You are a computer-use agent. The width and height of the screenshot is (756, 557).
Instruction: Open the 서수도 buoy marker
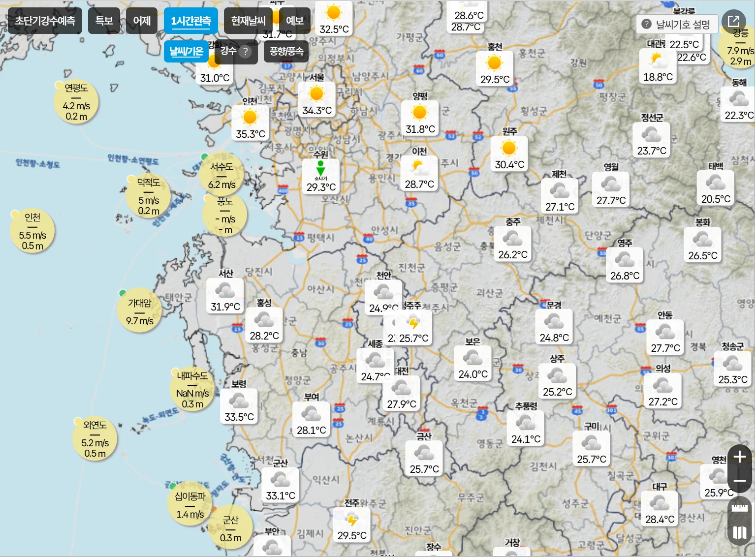(x=221, y=175)
